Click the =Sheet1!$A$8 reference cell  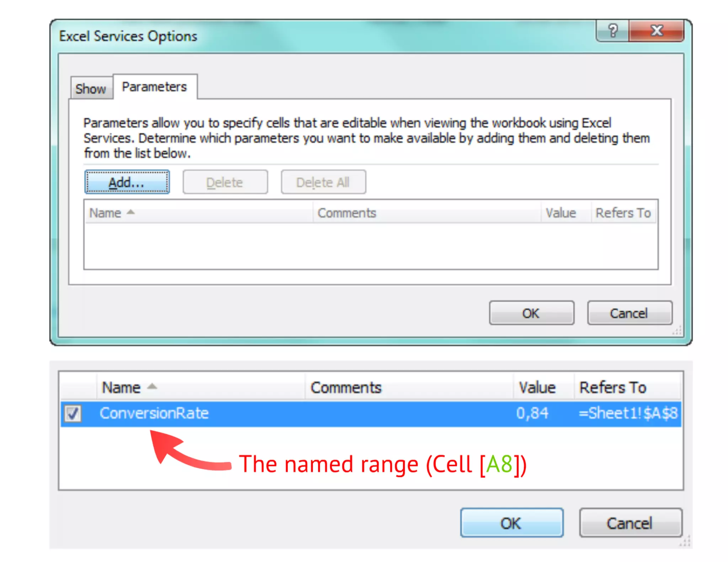point(628,413)
